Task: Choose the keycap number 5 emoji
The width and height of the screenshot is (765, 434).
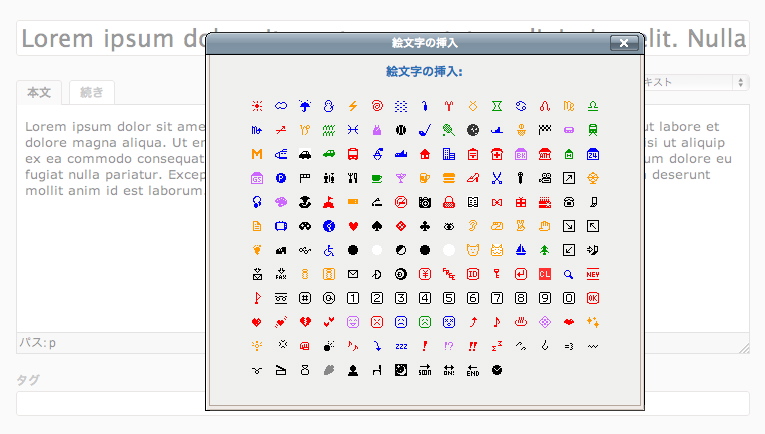Action: 449,298
